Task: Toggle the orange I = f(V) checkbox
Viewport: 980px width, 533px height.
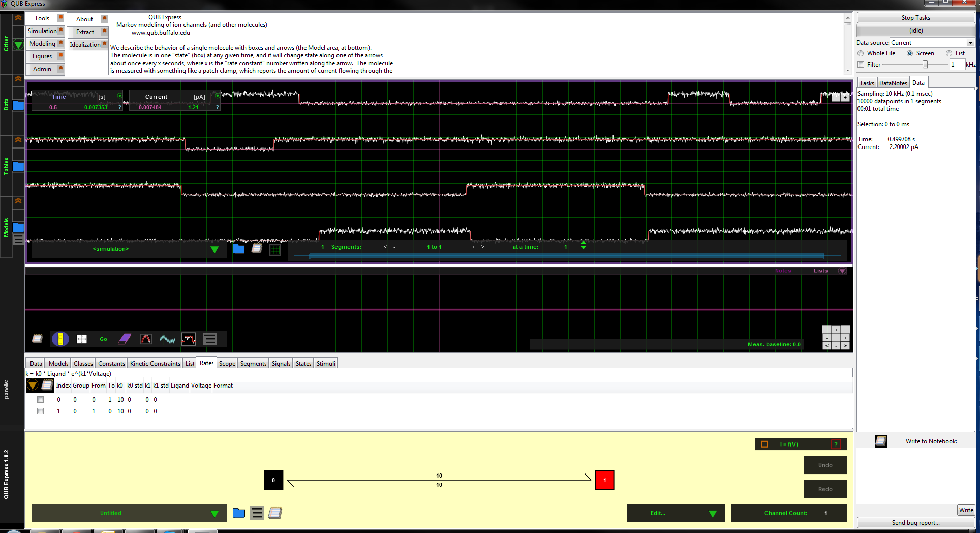Action: coord(764,445)
